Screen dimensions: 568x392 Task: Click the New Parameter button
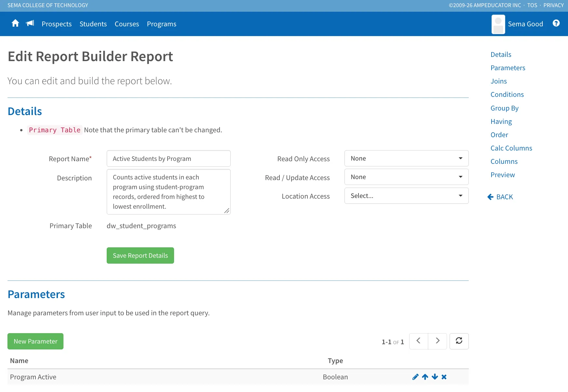35,341
